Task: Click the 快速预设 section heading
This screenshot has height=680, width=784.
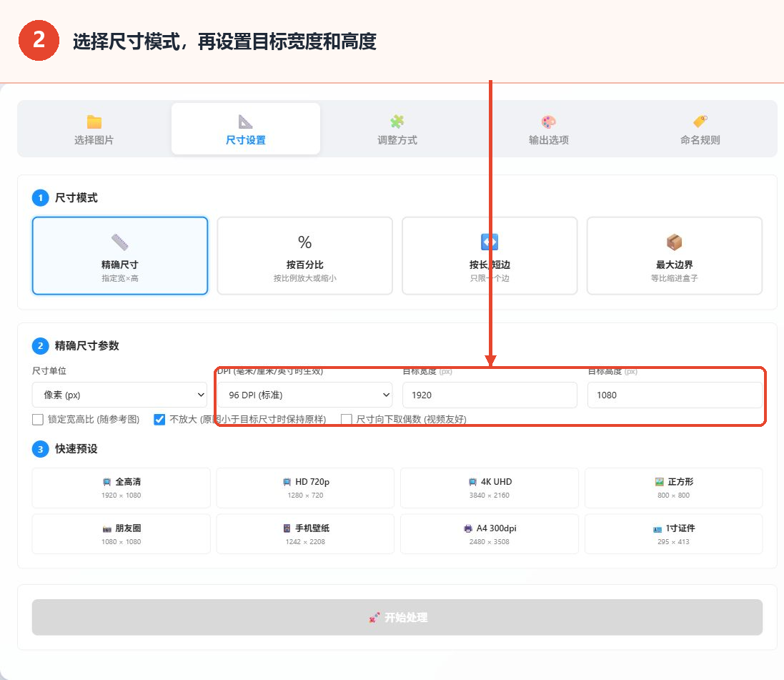Action: click(x=76, y=449)
